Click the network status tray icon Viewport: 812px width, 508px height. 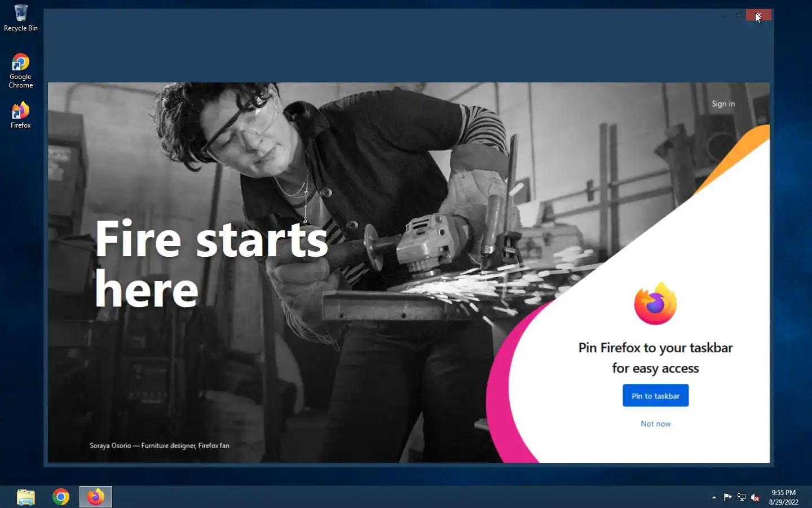point(742,497)
